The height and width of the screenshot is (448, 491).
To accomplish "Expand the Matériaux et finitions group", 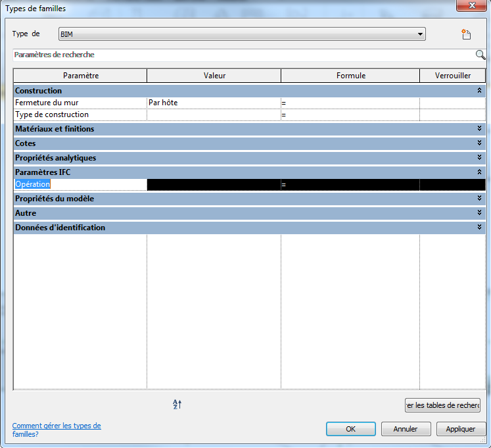I will (x=480, y=129).
